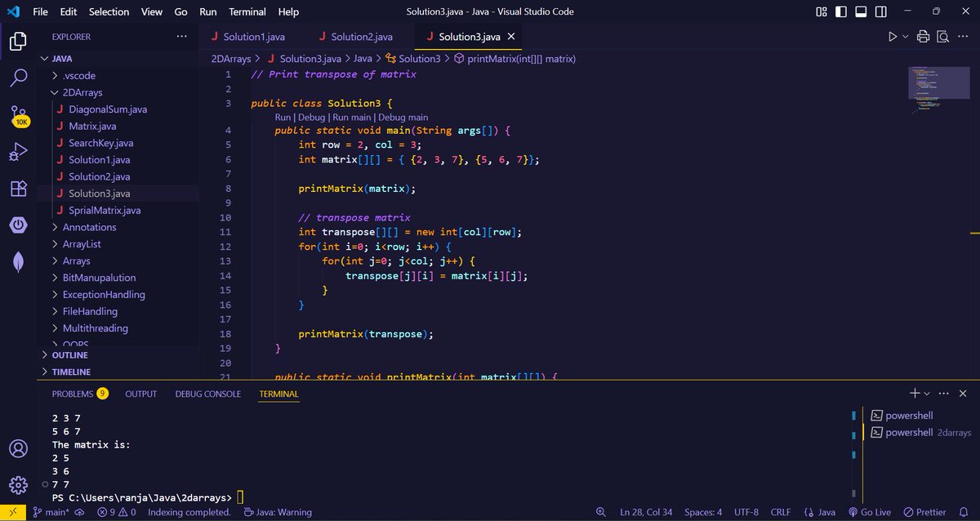This screenshot has width=980, height=521.
Task: Open editor More Actions ellipsis
Action: (x=961, y=37)
